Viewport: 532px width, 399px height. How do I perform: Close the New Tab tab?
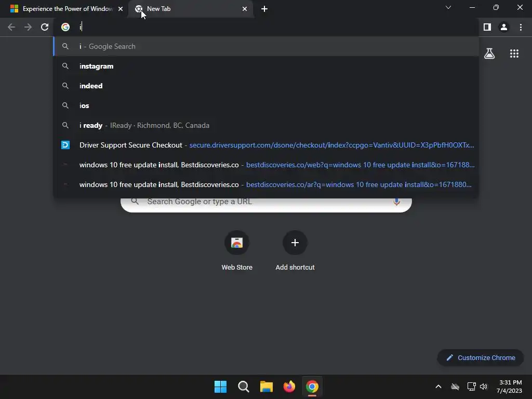click(x=245, y=9)
